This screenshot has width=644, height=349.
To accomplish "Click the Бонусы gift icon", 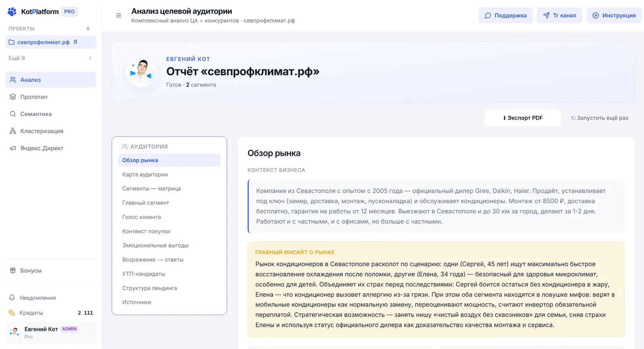I will tap(13, 270).
